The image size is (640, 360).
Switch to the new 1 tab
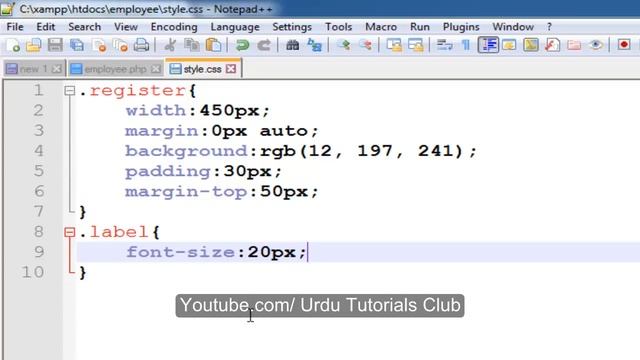(33, 69)
